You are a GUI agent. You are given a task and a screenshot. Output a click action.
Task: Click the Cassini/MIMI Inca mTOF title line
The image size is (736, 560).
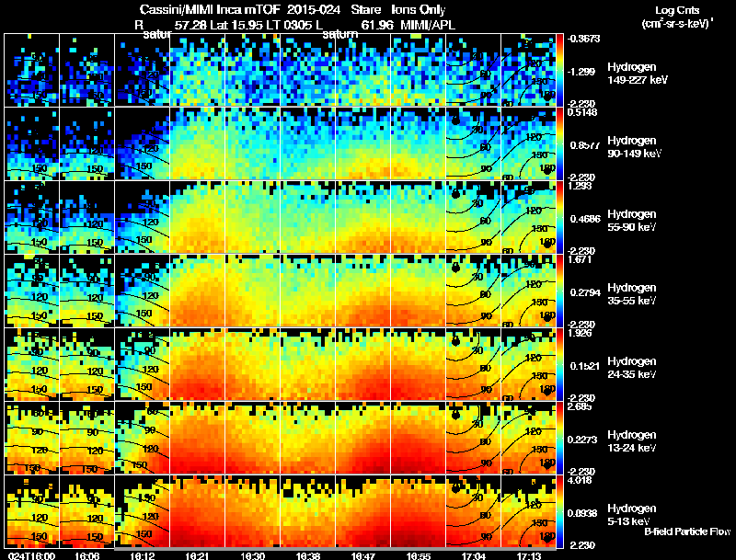tap(293, 9)
